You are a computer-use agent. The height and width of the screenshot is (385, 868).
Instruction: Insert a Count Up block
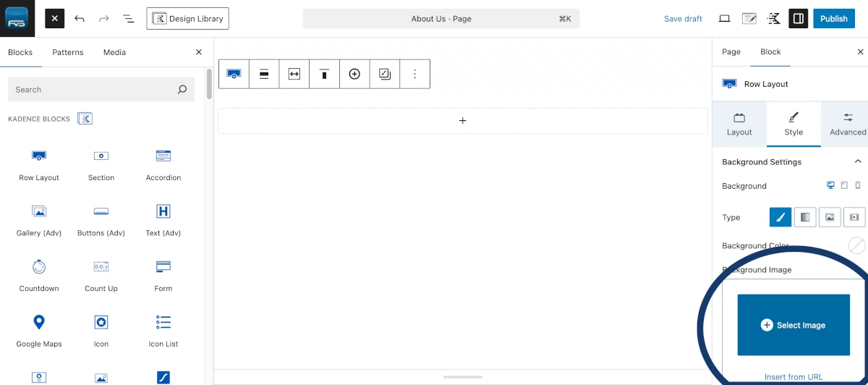pyautogui.click(x=101, y=276)
